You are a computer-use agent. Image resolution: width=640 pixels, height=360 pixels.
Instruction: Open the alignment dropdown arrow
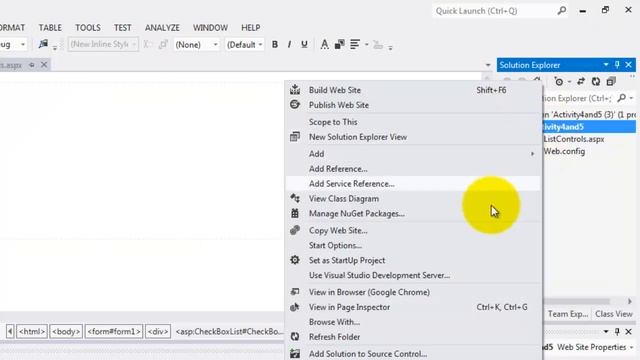(x=367, y=44)
